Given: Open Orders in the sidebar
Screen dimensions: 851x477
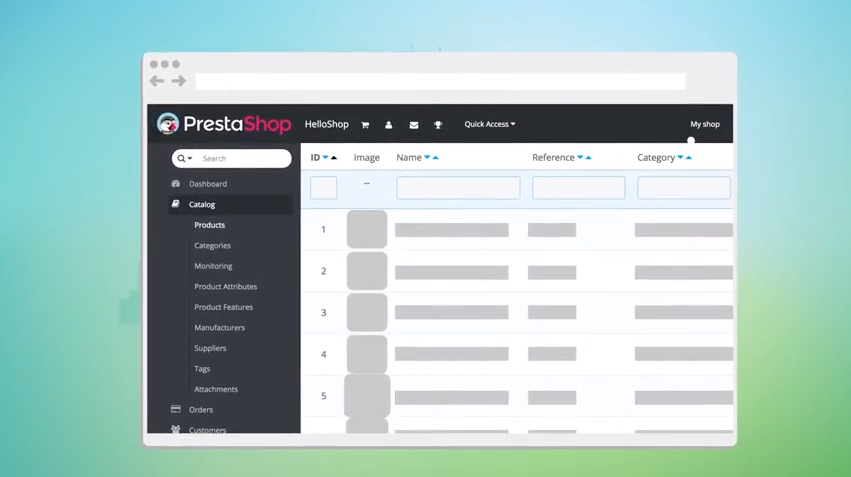Looking at the screenshot, I should [x=201, y=410].
